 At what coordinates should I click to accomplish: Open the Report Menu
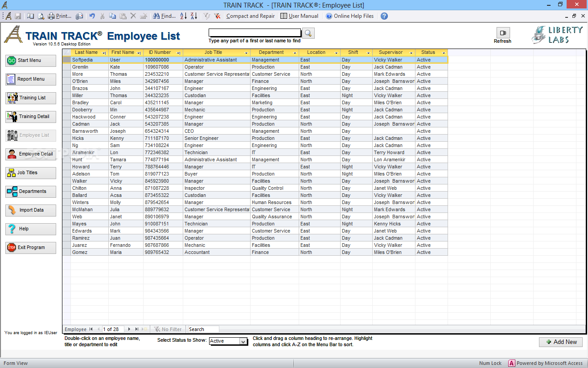coord(31,79)
